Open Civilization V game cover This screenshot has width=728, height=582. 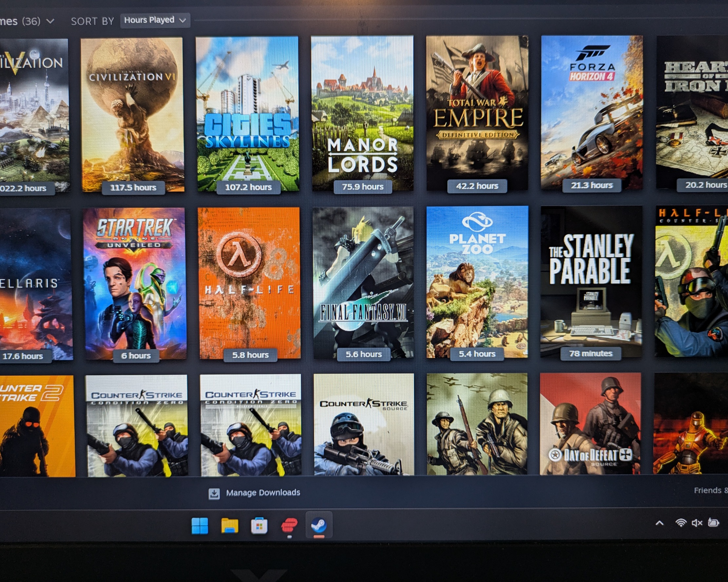click(35, 115)
